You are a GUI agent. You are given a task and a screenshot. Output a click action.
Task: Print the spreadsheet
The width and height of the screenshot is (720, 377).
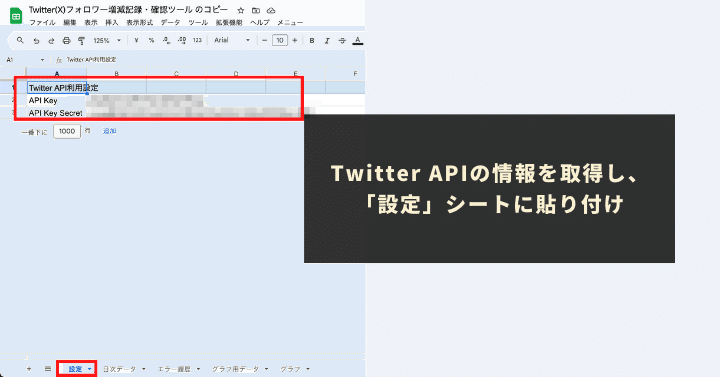point(66,40)
